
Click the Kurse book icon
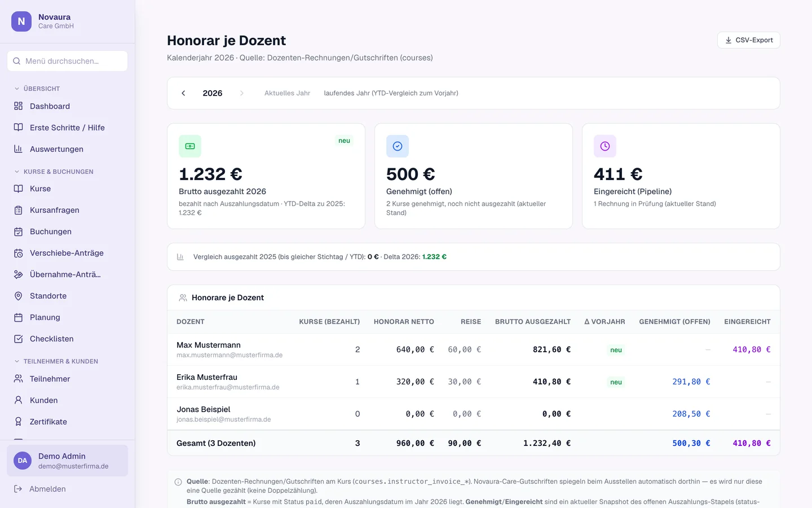point(18,189)
